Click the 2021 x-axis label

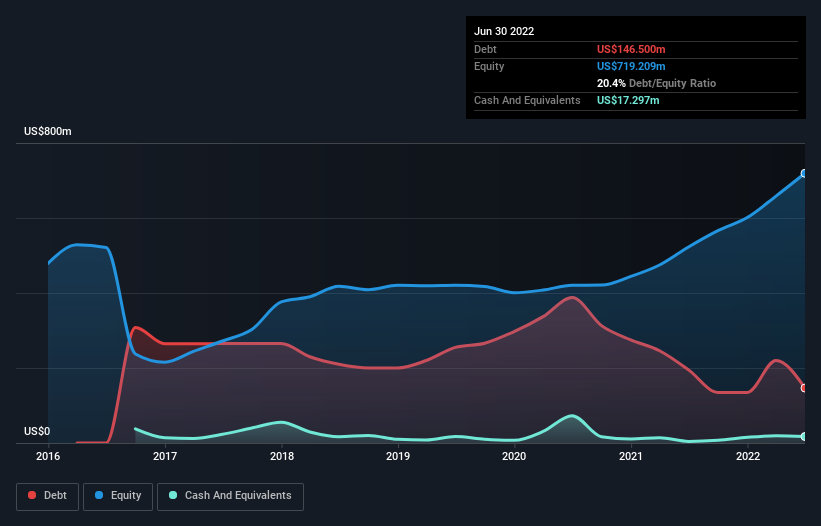(x=631, y=456)
